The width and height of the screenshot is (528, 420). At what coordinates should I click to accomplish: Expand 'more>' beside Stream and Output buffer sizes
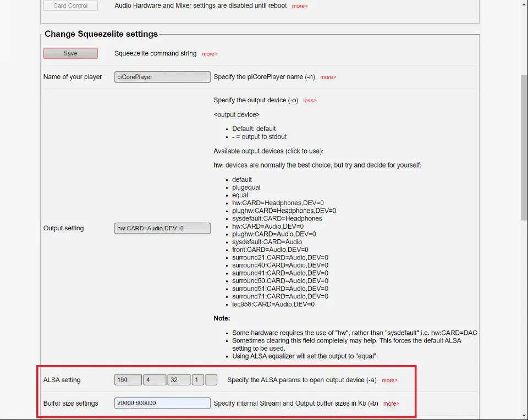click(x=391, y=404)
